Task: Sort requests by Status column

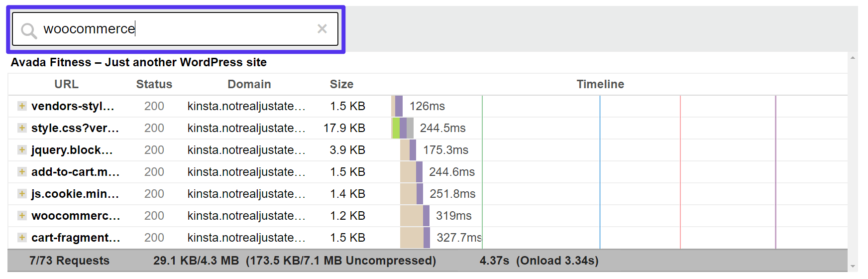Action: click(x=154, y=84)
